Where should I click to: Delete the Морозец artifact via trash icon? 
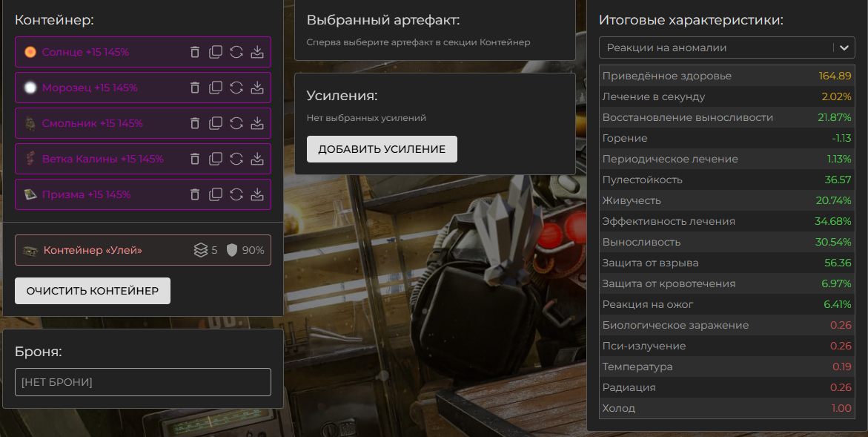(x=195, y=88)
